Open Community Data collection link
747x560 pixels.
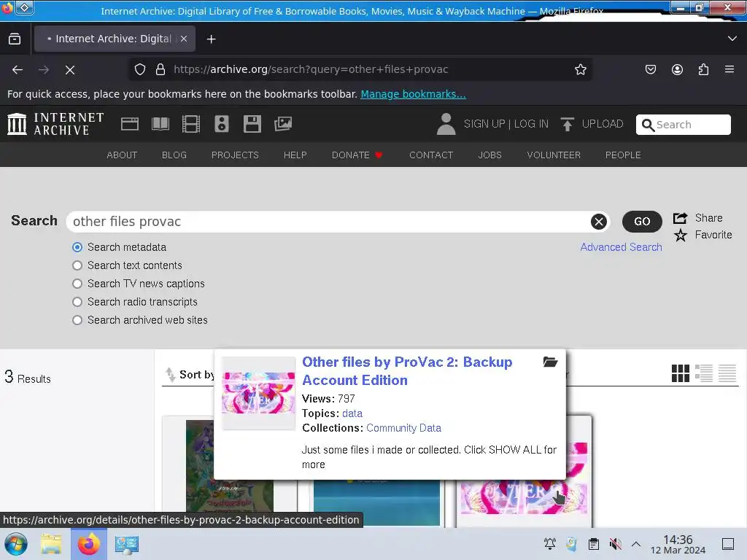pos(404,428)
